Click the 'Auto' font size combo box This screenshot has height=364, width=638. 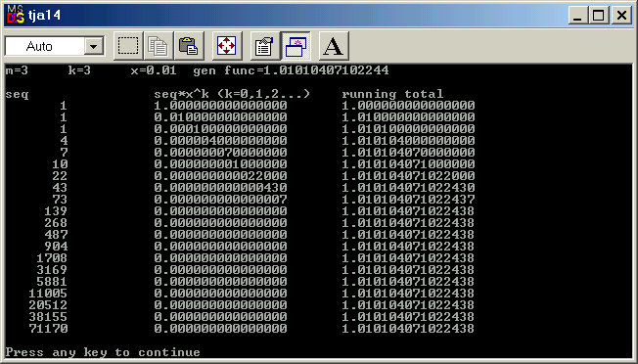[55, 46]
